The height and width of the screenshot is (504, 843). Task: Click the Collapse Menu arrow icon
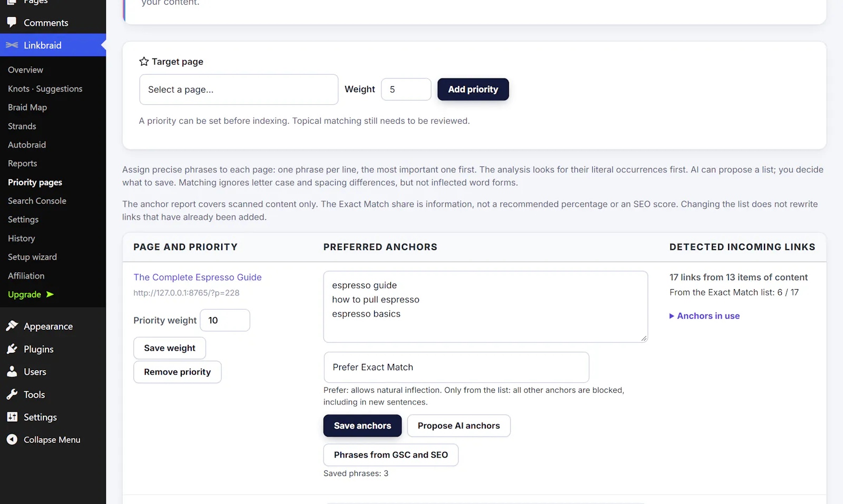click(12, 439)
